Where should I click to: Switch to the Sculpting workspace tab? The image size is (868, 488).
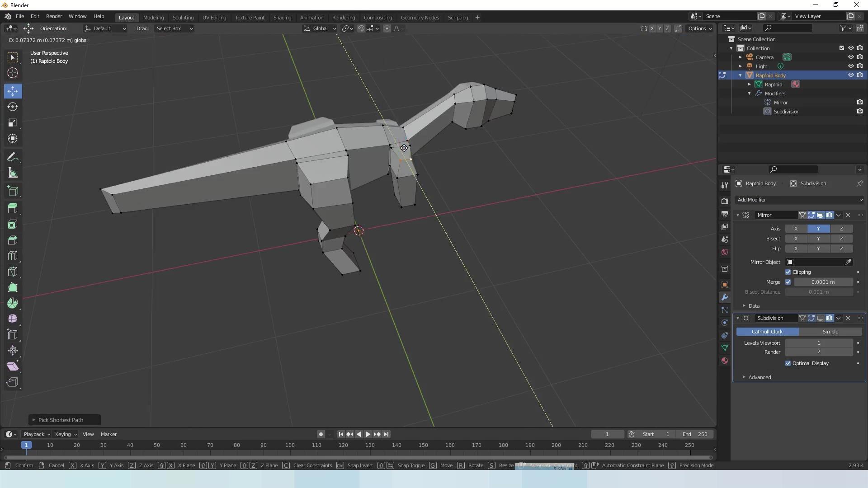coord(183,18)
